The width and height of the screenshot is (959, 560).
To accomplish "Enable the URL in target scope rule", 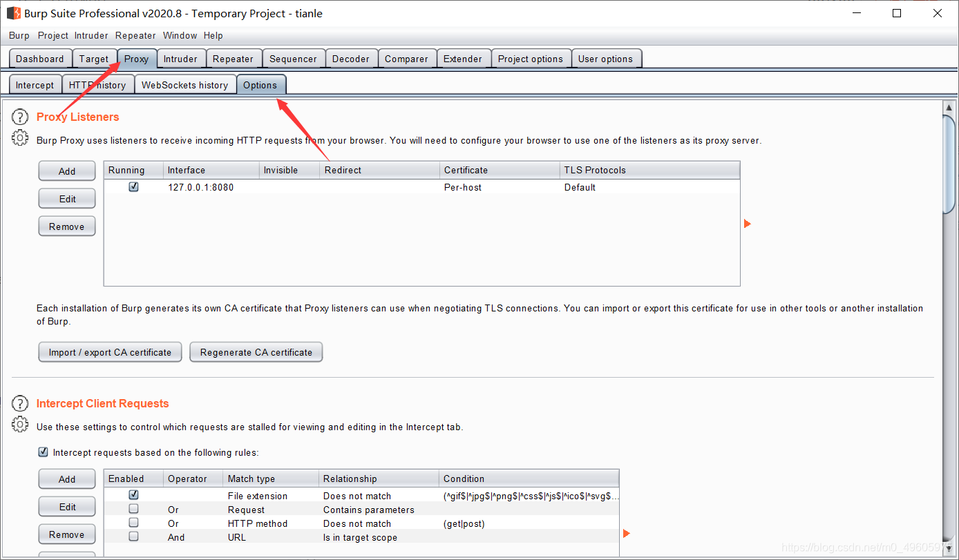I will pyautogui.click(x=134, y=537).
